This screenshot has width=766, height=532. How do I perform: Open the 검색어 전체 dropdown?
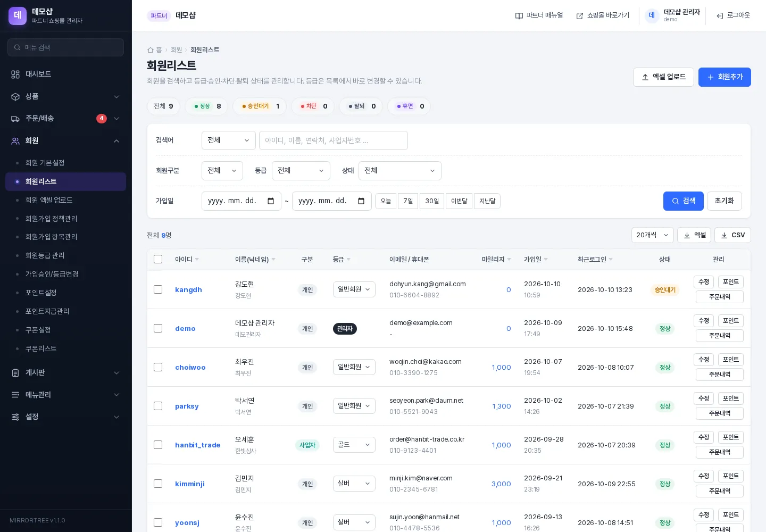(x=229, y=140)
